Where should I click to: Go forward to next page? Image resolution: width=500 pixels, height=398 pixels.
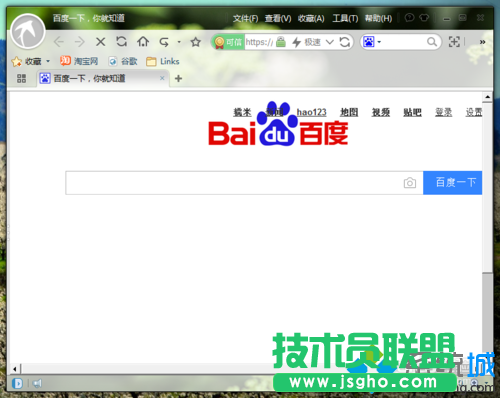coord(80,42)
